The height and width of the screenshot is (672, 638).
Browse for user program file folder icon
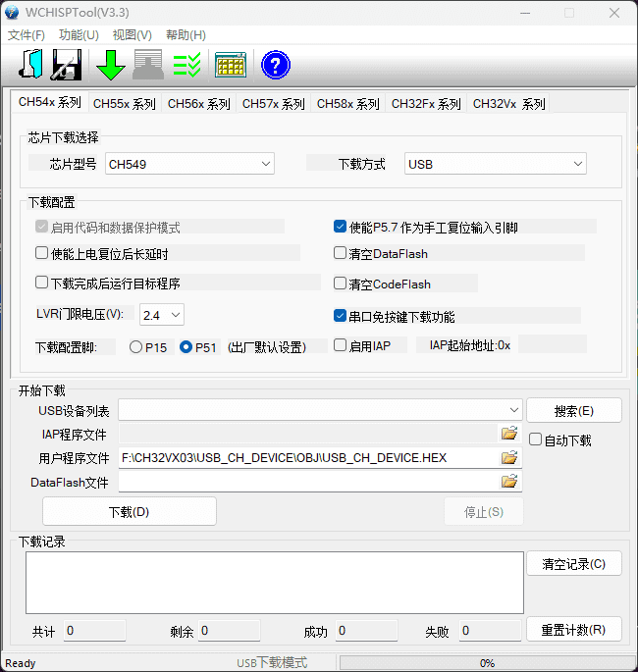(509, 457)
